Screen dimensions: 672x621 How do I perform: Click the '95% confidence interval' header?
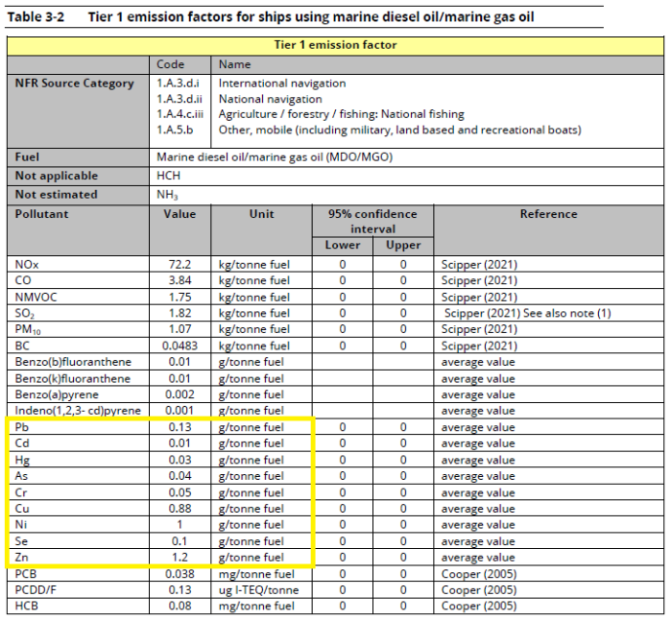click(372, 222)
